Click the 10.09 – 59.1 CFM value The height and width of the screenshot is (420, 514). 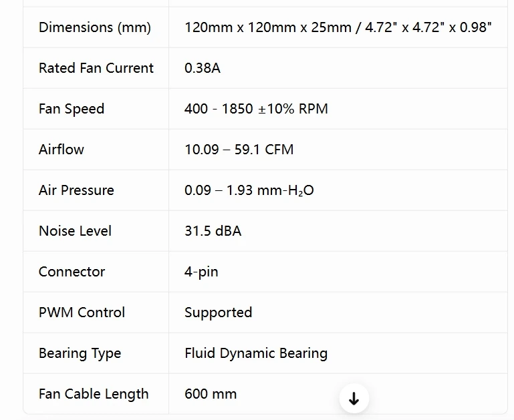pyautogui.click(x=239, y=150)
